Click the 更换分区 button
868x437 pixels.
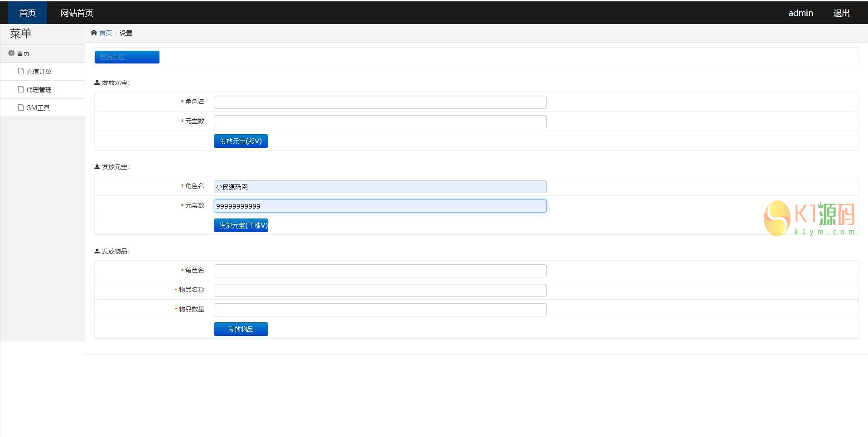pos(127,57)
